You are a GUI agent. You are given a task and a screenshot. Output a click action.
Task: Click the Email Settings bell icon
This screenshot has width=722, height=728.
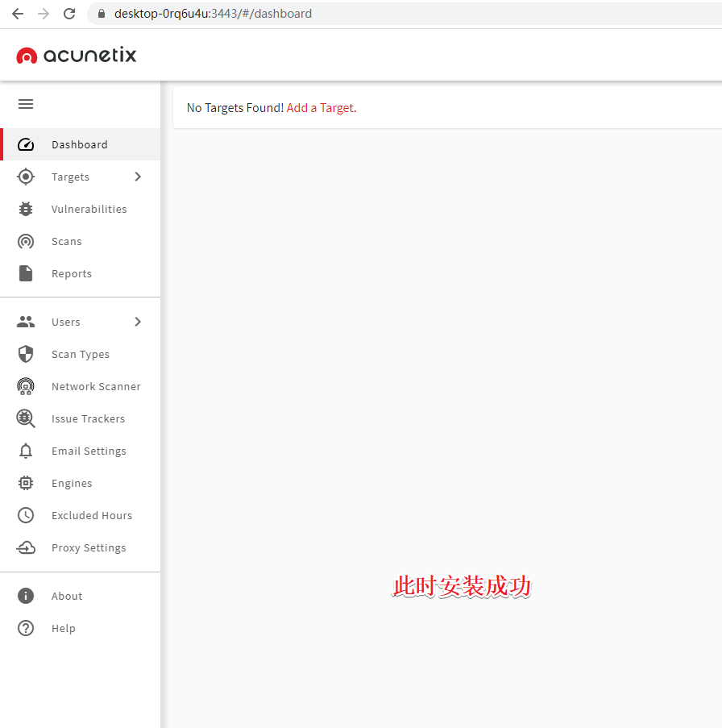[x=26, y=451]
